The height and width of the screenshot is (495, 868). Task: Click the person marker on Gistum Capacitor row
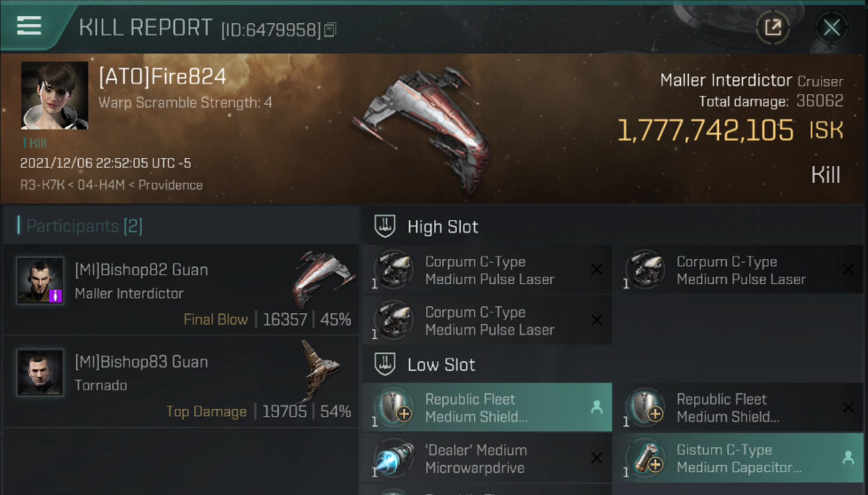point(848,458)
